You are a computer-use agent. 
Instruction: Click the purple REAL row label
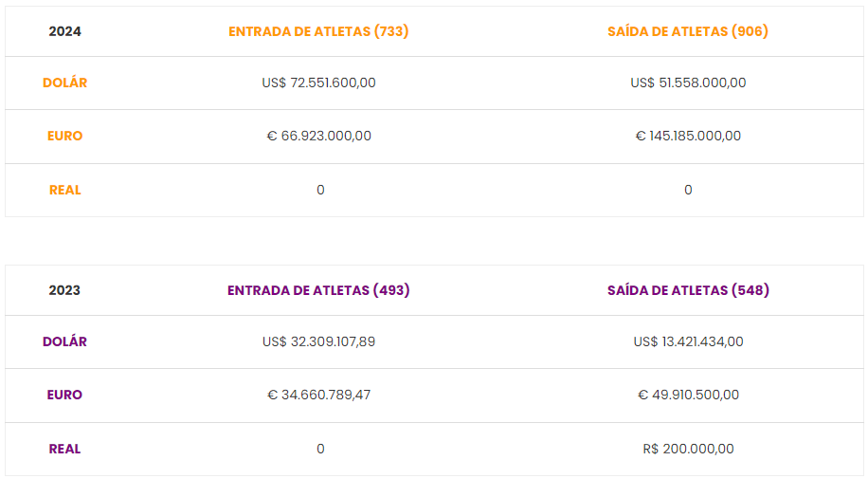coord(64,449)
